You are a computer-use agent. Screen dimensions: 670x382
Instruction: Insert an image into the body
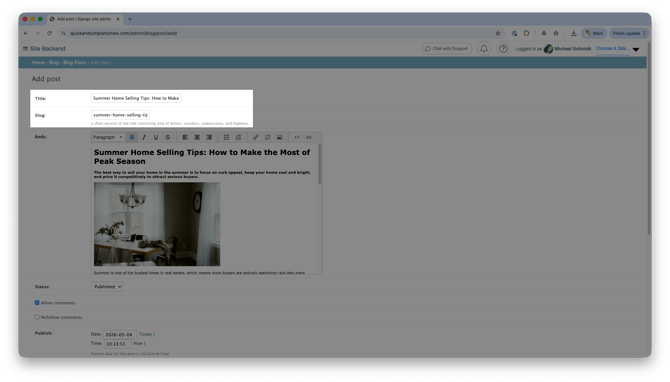click(279, 137)
